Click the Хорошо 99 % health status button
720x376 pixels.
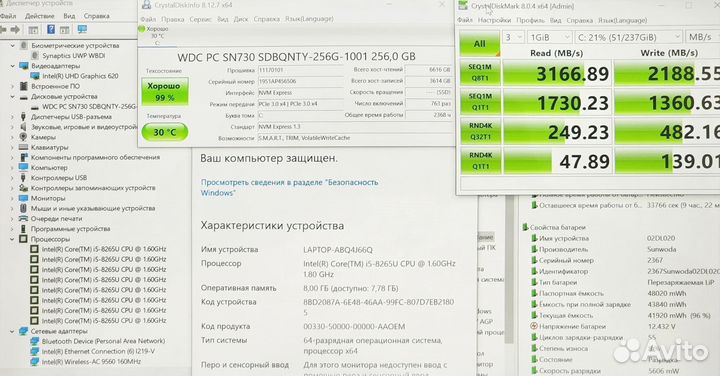165,91
